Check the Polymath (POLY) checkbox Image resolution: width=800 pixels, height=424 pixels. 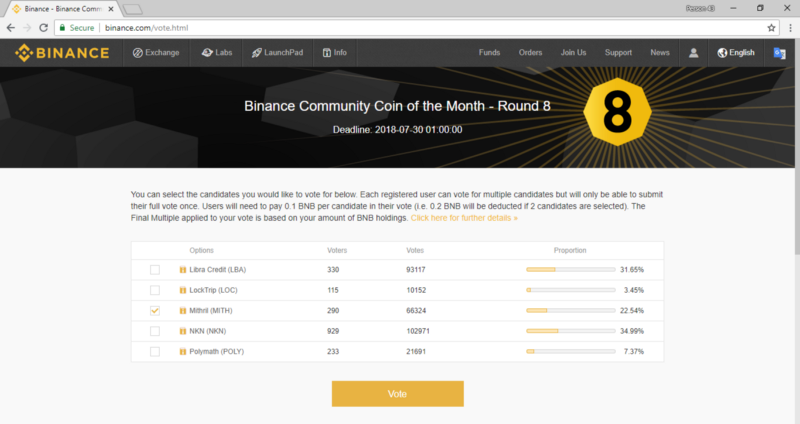click(x=155, y=351)
